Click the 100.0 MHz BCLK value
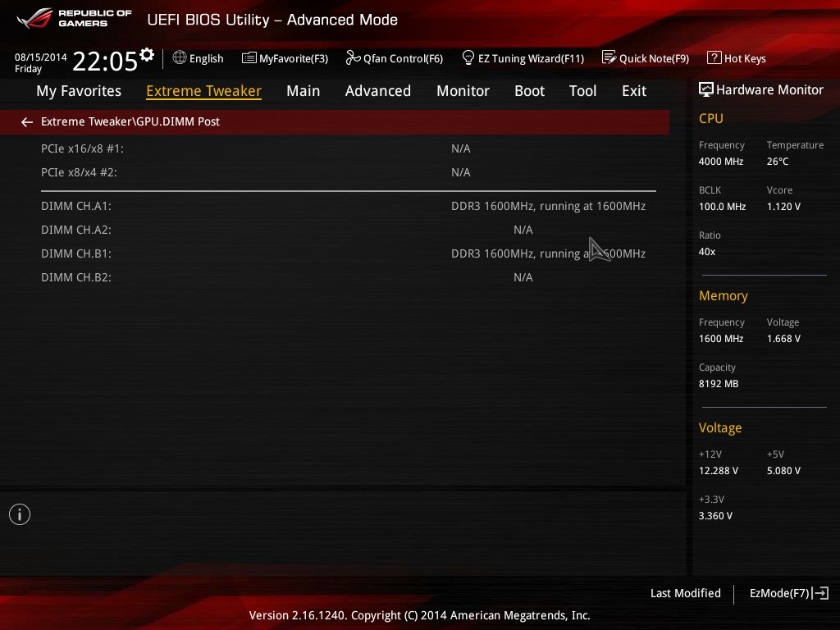The height and width of the screenshot is (630, 840). [x=722, y=206]
